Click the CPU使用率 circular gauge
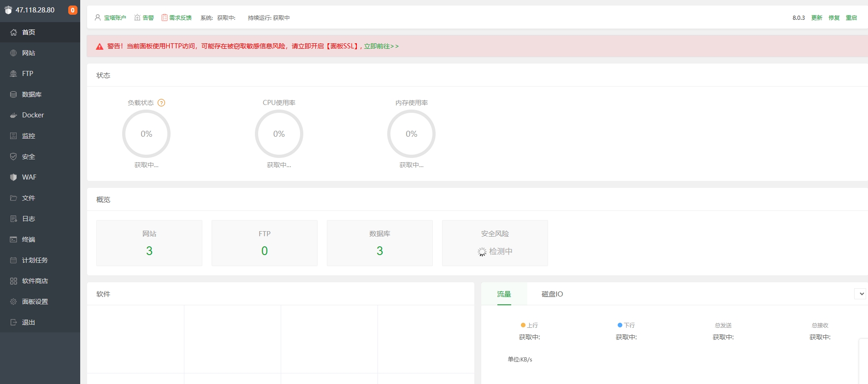868x384 pixels. click(279, 134)
